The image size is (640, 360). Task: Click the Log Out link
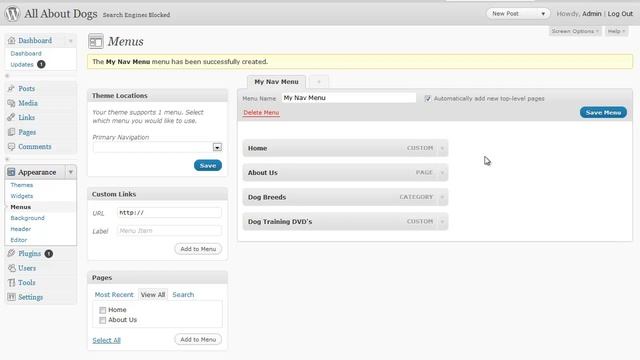(620, 14)
